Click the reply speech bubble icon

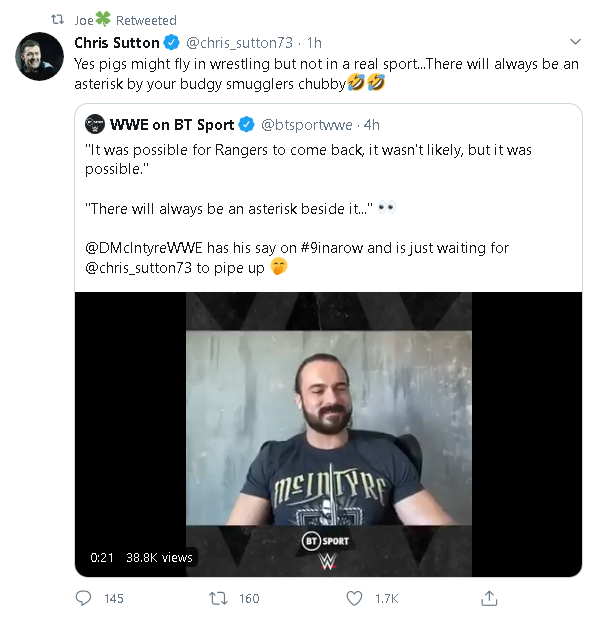(x=83, y=598)
